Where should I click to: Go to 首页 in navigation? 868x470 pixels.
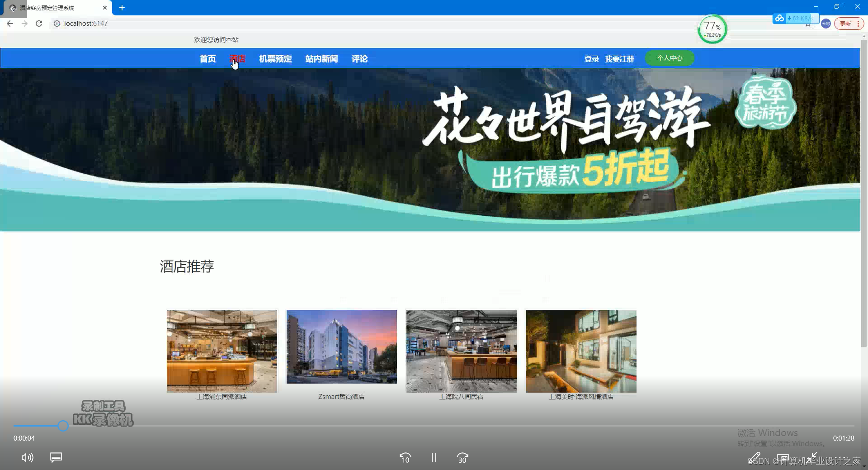(x=208, y=59)
